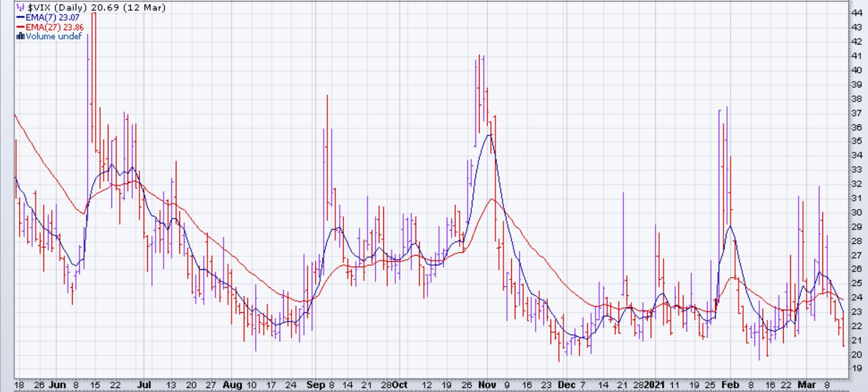Image resolution: width=868 pixels, height=392 pixels.
Task: Click the 30 value on price axis
Action: tap(856, 212)
